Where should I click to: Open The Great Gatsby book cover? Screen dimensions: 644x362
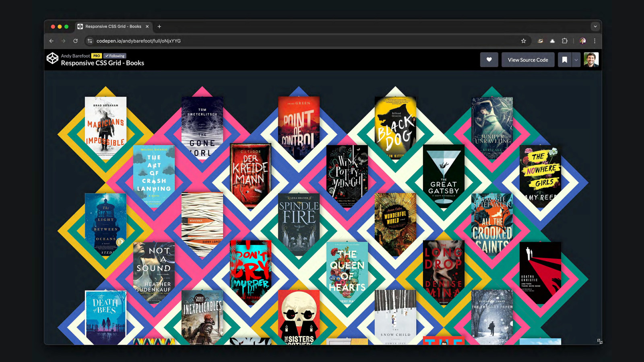[x=444, y=176]
